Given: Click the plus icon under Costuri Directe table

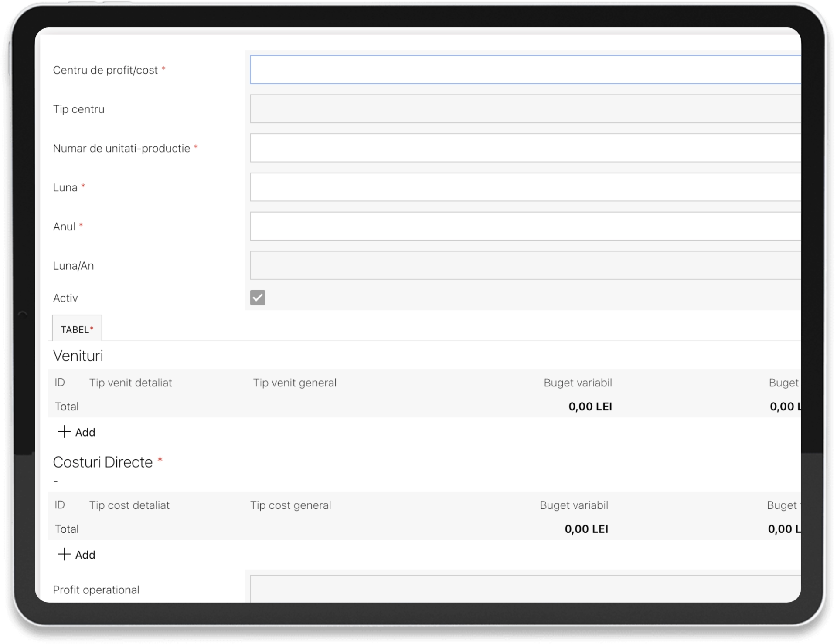Looking at the screenshot, I should tap(64, 554).
